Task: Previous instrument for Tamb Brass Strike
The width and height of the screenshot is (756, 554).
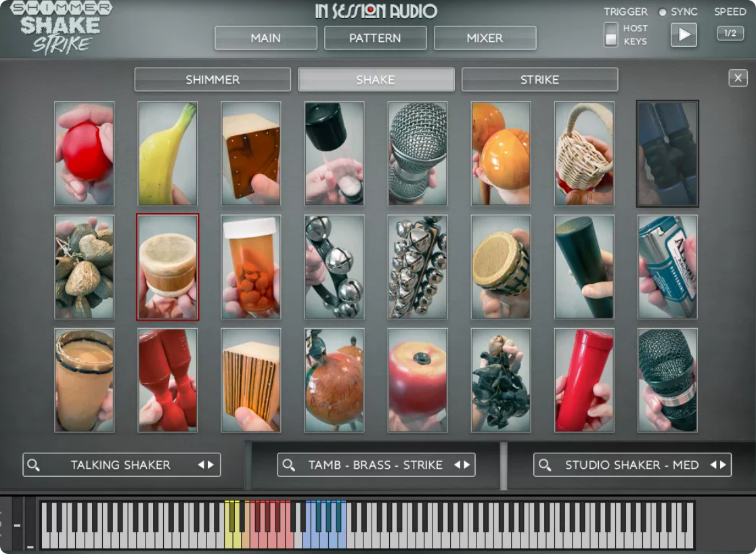Action: click(457, 465)
